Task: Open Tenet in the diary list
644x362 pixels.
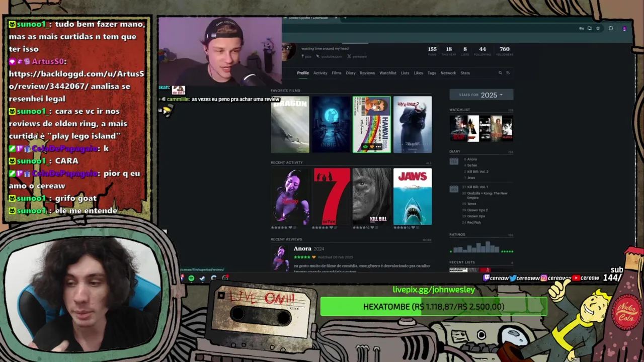Action: [x=471, y=204]
